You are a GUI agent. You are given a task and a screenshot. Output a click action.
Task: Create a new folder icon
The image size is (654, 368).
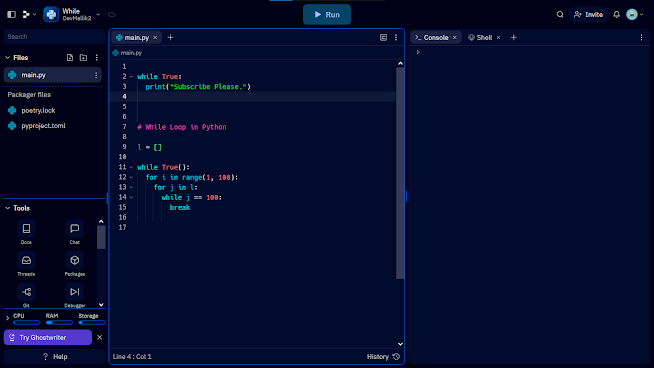point(83,58)
